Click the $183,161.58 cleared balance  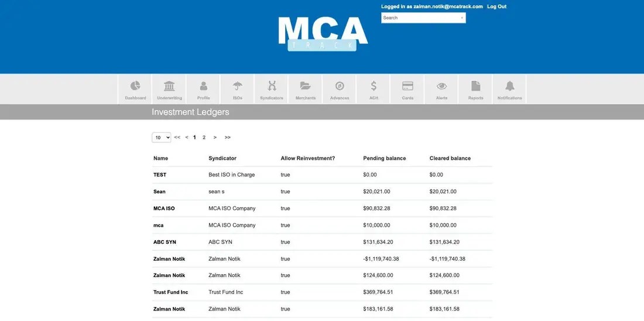tap(444, 309)
